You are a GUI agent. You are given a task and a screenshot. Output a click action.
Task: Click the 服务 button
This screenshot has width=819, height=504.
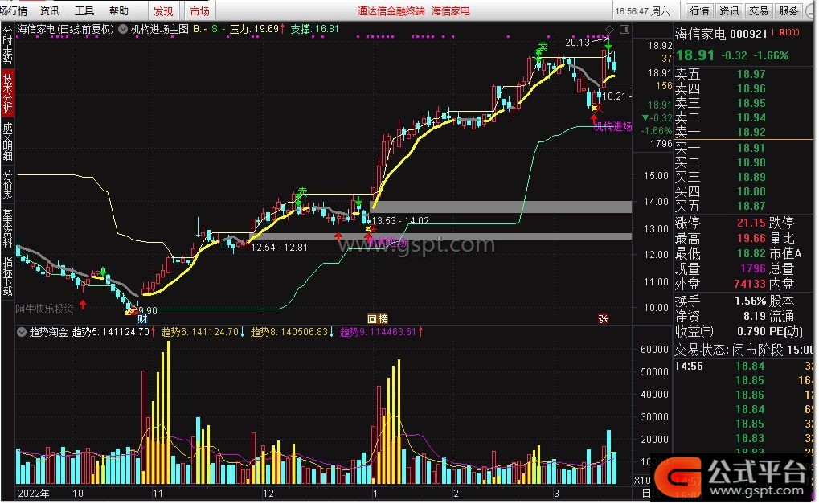click(788, 11)
